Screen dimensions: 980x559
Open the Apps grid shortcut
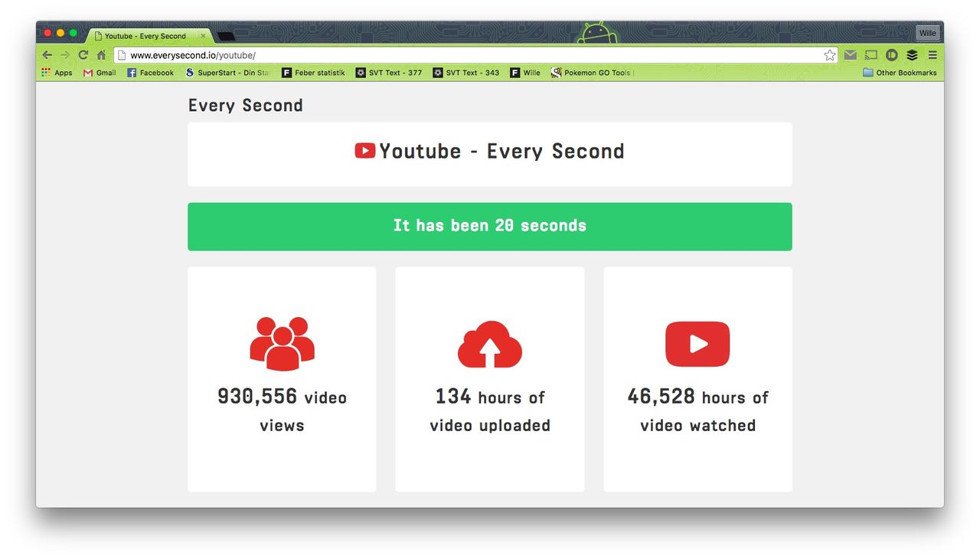pyautogui.click(x=57, y=73)
